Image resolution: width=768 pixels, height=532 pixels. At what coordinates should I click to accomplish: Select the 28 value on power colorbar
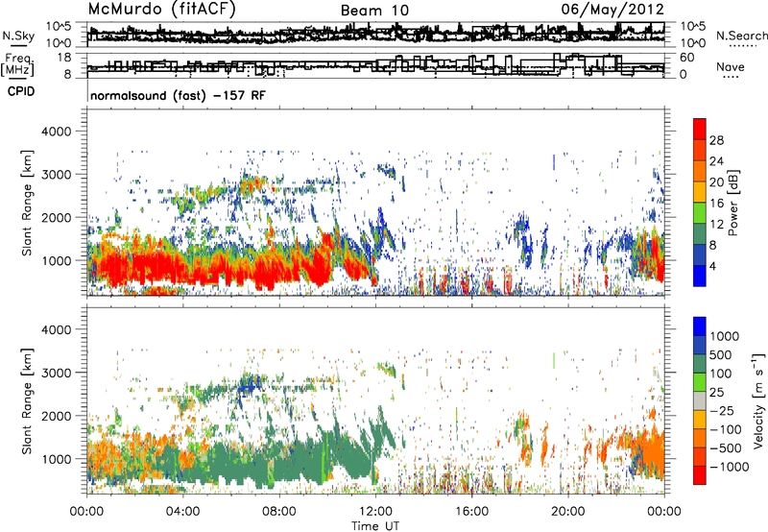[716, 140]
